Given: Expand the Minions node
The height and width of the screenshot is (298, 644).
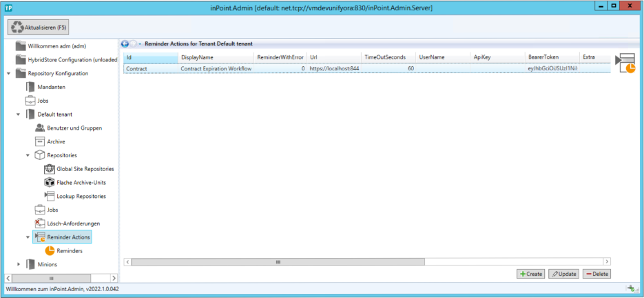Looking at the screenshot, I should [x=19, y=264].
